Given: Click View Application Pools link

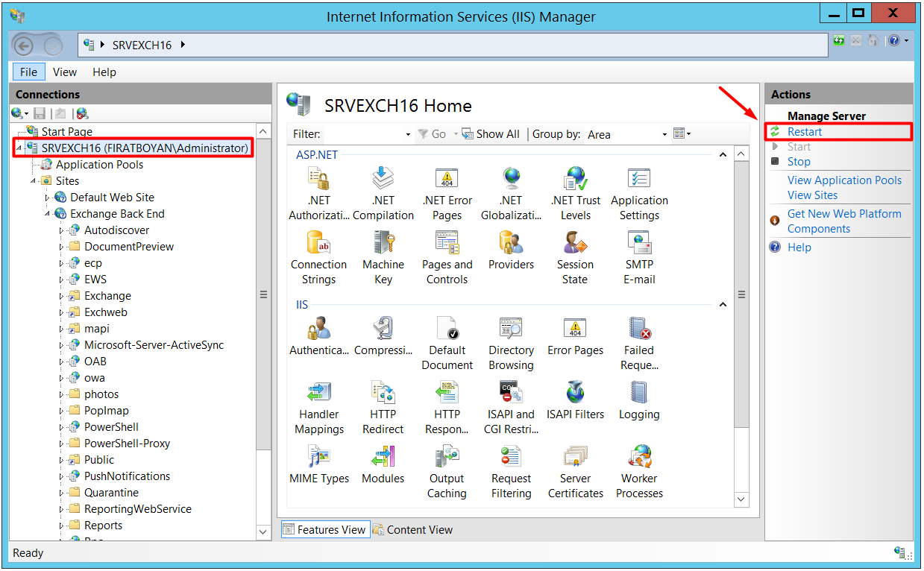Looking at the screenshot, I should (844, 180).
